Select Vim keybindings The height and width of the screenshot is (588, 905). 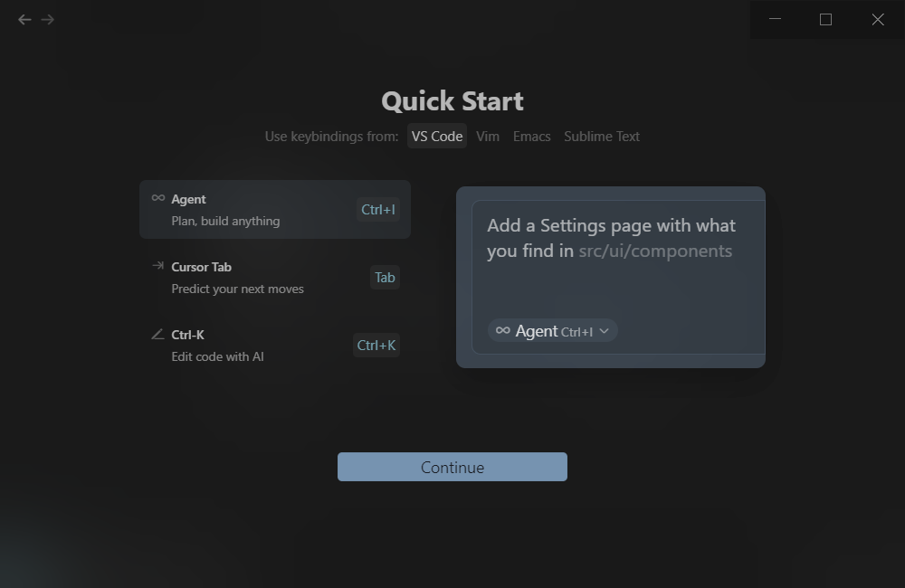coord(488,137)
